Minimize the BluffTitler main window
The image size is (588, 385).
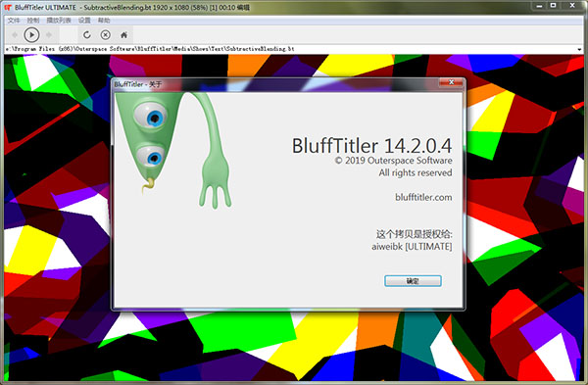point(539,6)
